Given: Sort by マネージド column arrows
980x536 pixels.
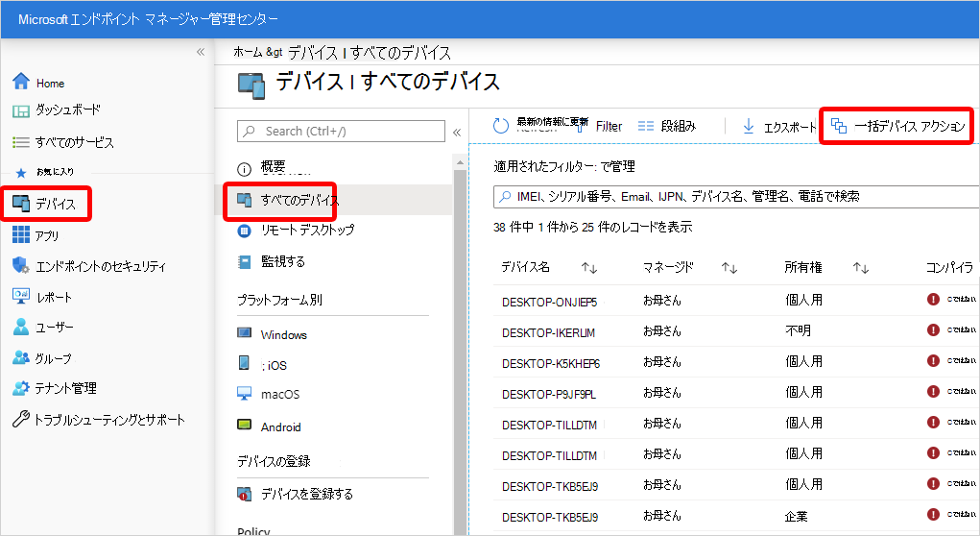Looking at the screenshot, I should click(x=729, y=268).
